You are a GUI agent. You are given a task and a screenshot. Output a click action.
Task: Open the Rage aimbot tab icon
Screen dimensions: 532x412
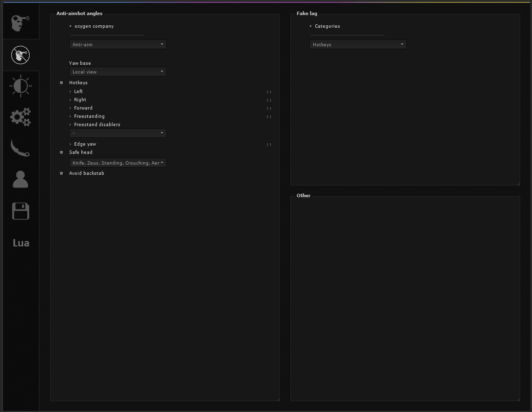point(20,23)
